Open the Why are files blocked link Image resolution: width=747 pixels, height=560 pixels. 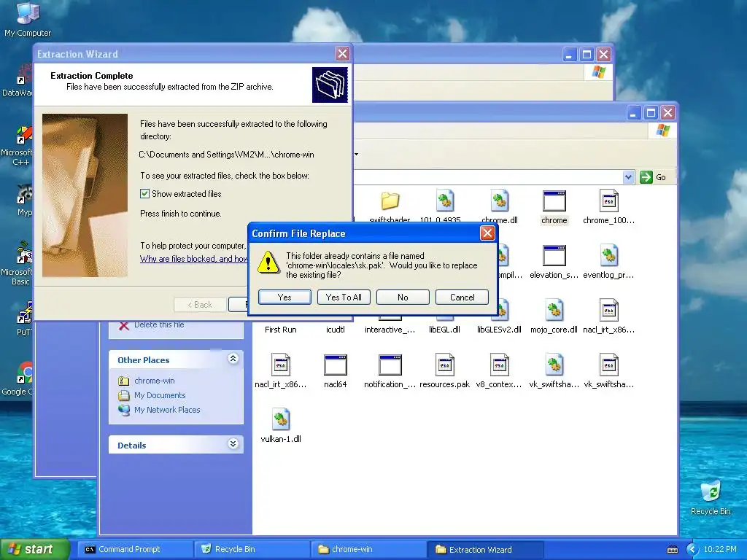[x=193, y=259]
